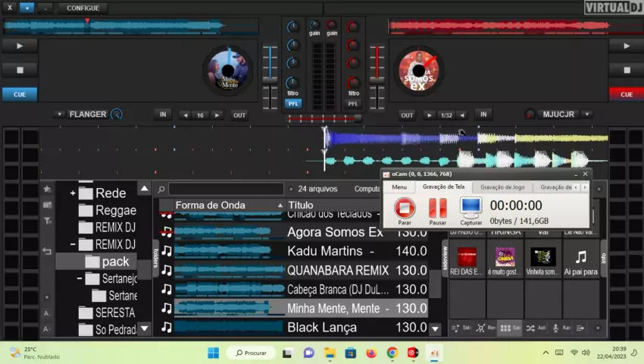Collapse the expanded REMIX DJ folder
Viewport: 644px width, 364px height.
(x=73, y=244)
